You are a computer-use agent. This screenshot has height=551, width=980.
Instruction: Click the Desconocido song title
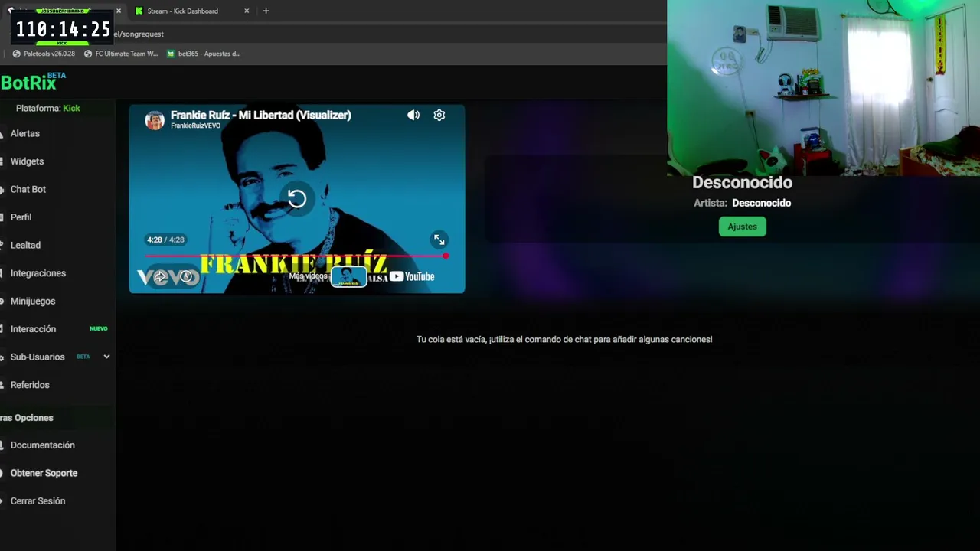[x=742, y=182]
